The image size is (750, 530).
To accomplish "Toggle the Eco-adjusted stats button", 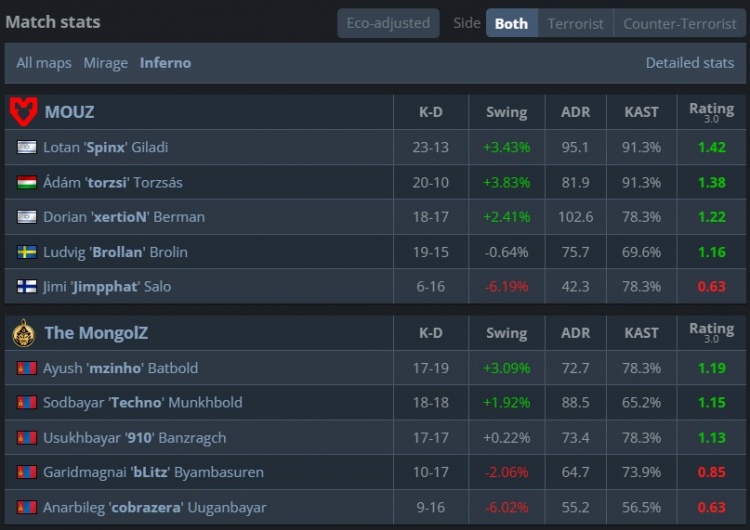I will tap(388, 23).
